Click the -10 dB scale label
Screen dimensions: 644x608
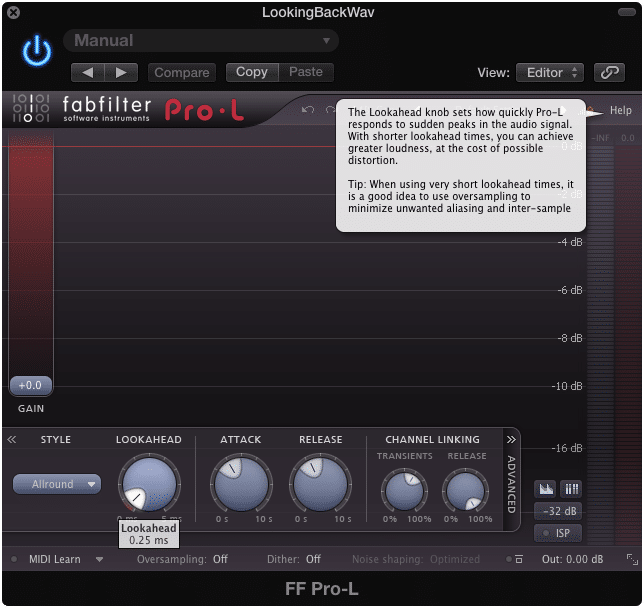point(567,386)
